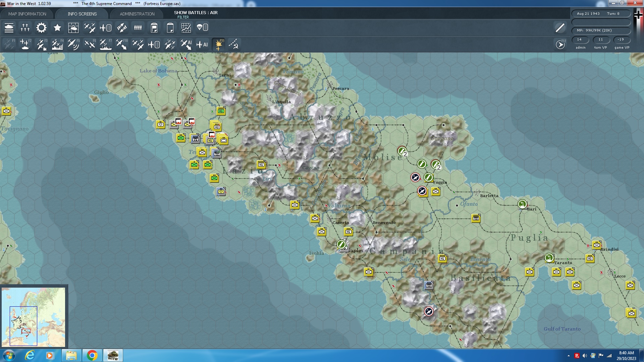Screen dimensions: 644x362
Task: Switch to Administration tab
Action: tap(137, 14)
